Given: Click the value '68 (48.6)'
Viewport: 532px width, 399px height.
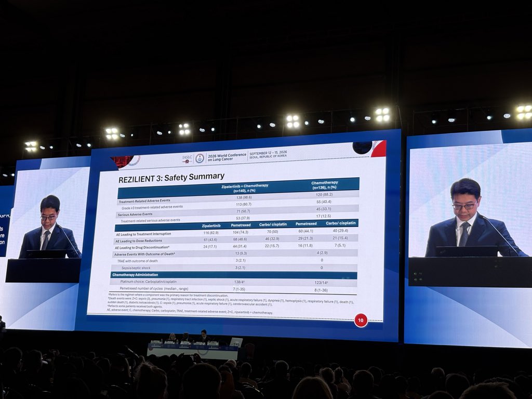Looking at the screenshot, I should click(x=240, y=239).
